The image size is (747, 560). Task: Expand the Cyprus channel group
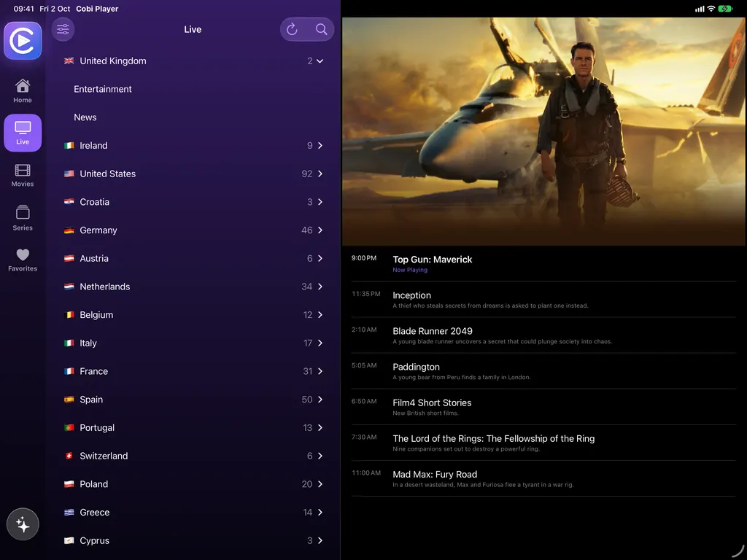click(193, 540)
